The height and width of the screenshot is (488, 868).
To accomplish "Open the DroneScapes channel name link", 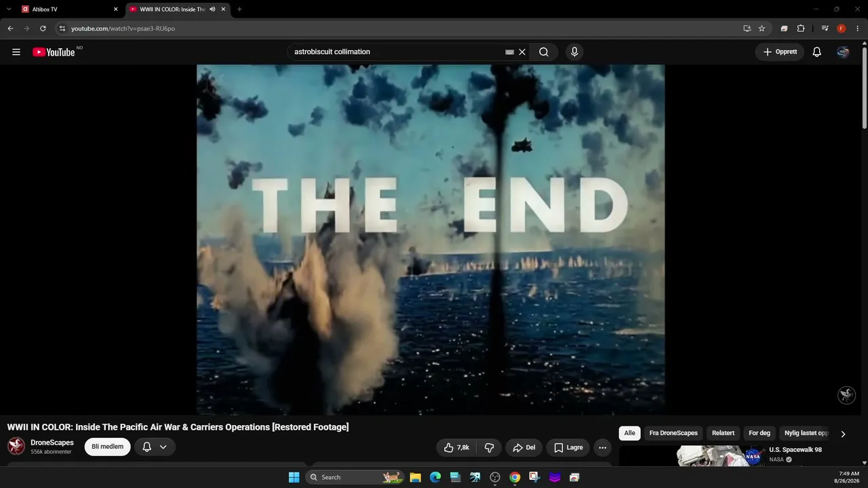I will [52, 443].
